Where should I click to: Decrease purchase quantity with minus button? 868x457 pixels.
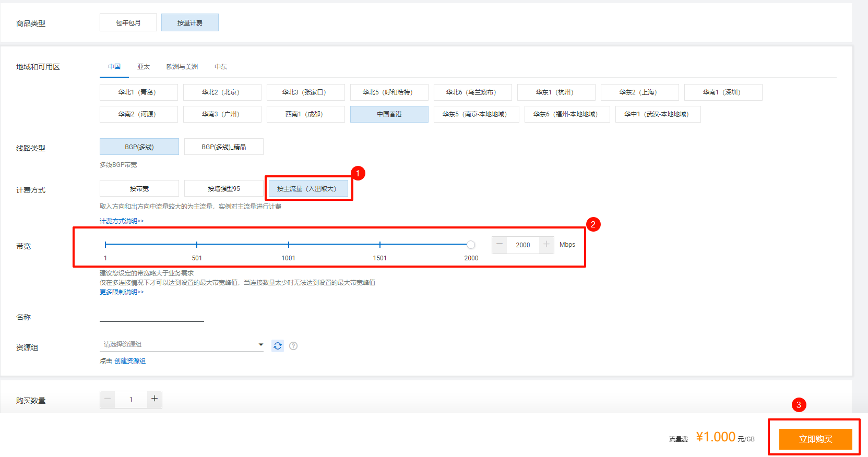[108, 399]
